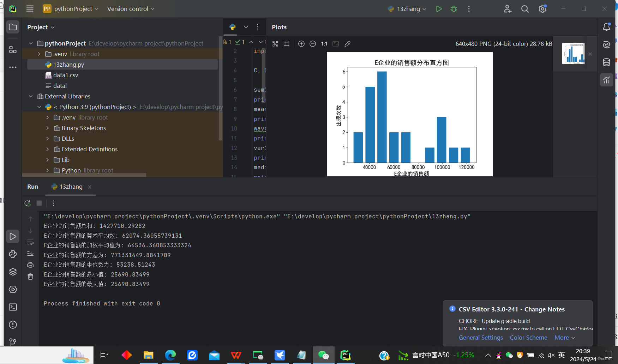Image resolution: width=618 pixels, height=364 pixels.
Task: Open the Database tool window
Action: (x=606, y=62)
